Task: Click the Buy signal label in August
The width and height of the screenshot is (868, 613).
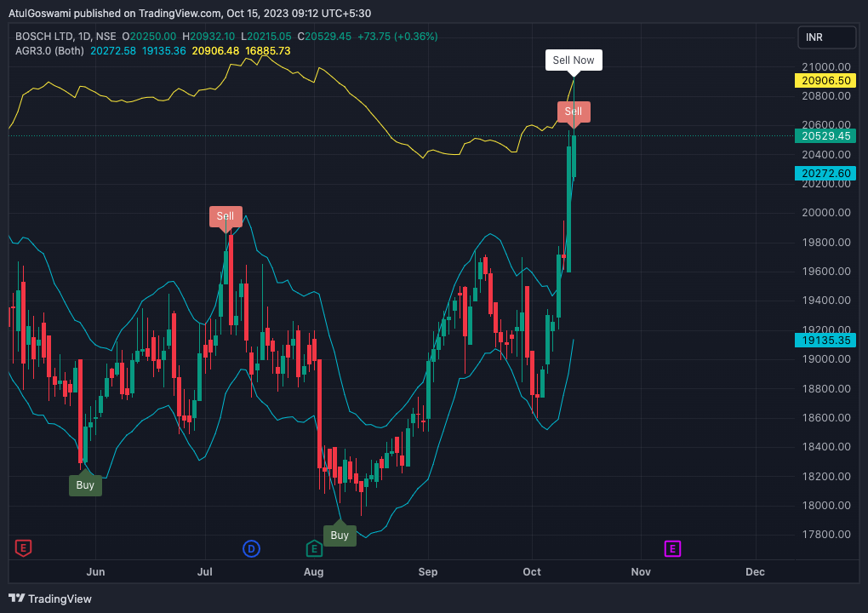Action: tap(340, 536)
